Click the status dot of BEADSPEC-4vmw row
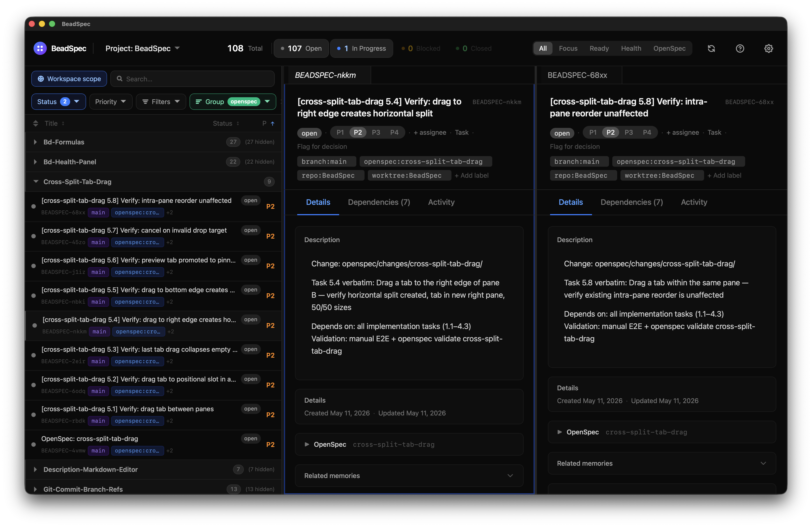The height and width of the screenshot is (527, 812). (34, 445)
